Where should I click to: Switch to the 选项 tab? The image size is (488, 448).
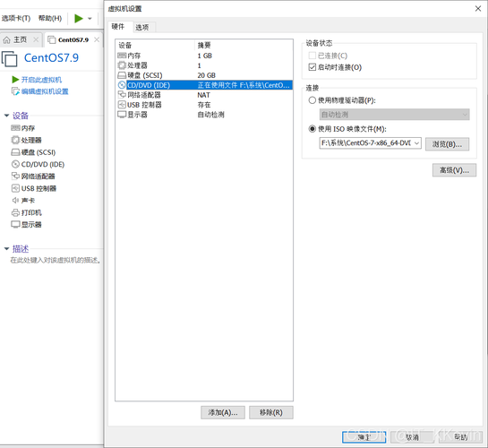pos(141,28)
